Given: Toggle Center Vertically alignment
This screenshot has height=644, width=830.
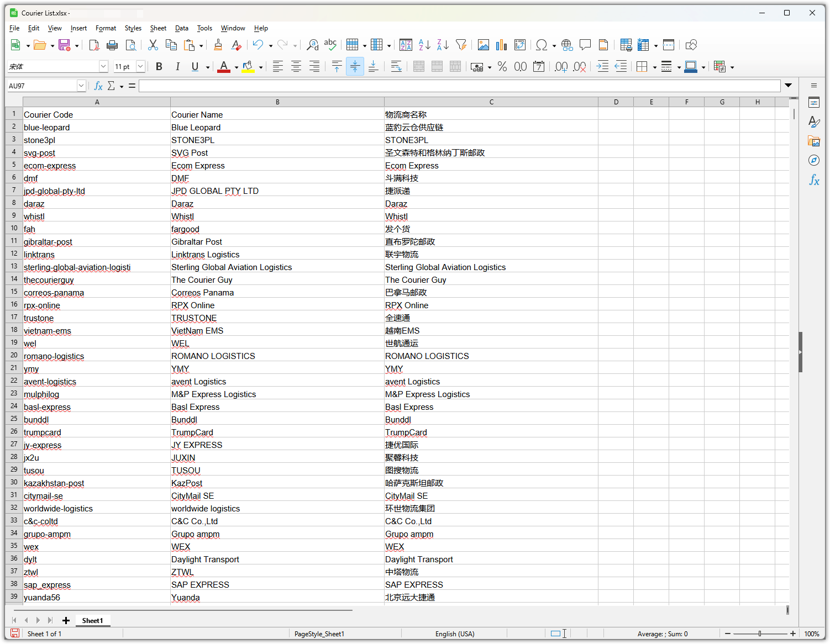Looking at the screenshot, I should click(355, 67).
